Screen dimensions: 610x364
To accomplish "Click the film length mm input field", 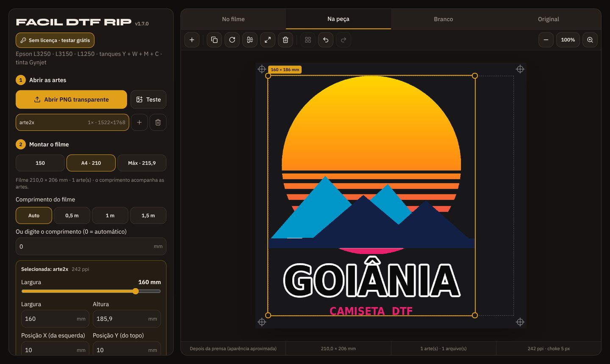I will point(91,246).
